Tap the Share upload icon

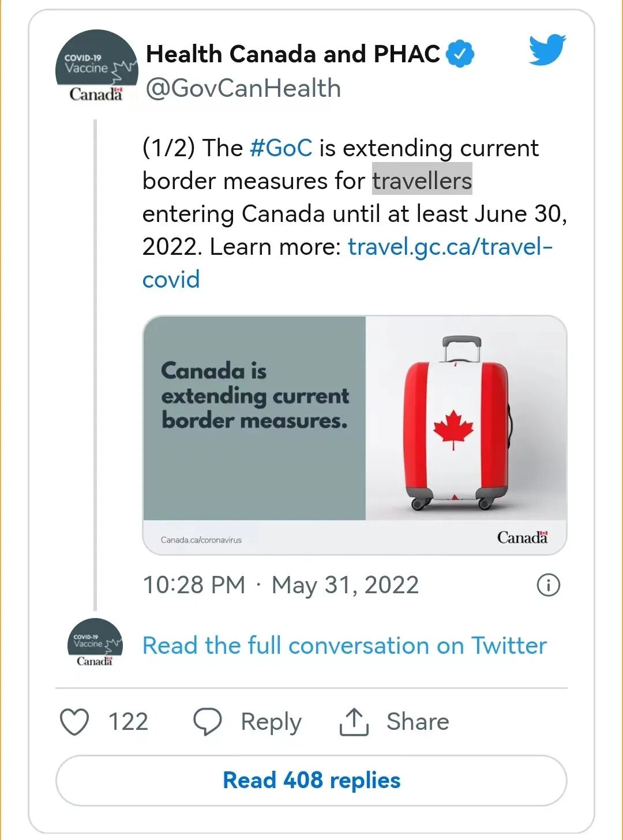tap(354, 722)
